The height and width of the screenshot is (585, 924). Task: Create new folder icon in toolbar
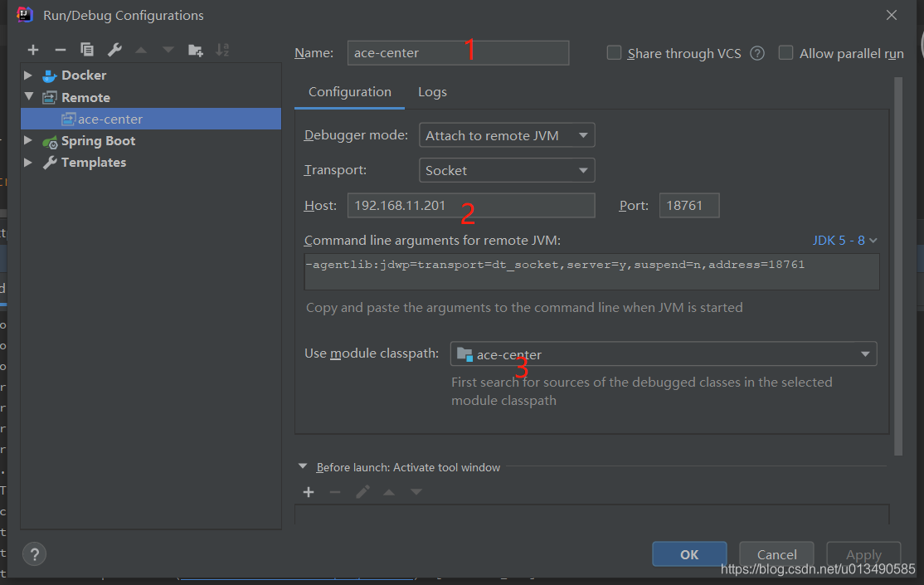point(195,50)
